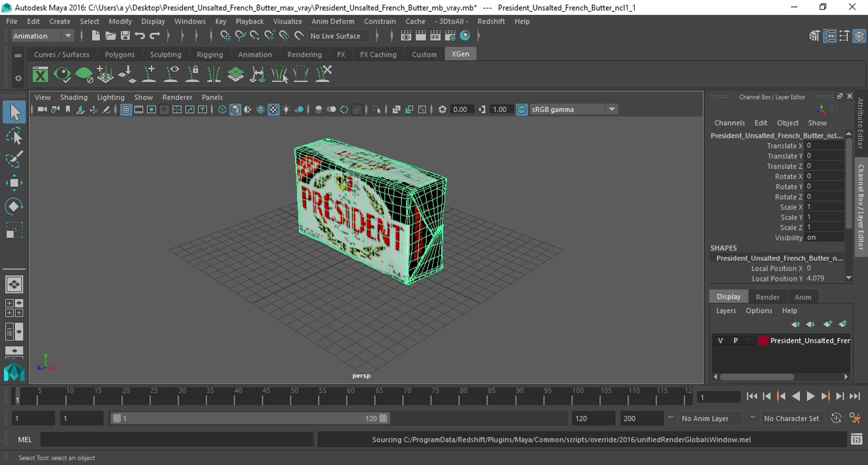Viewport: 868px width, 465px height.
Task: Click frame 60 on the time slider
Action: (x=350, y=395)
